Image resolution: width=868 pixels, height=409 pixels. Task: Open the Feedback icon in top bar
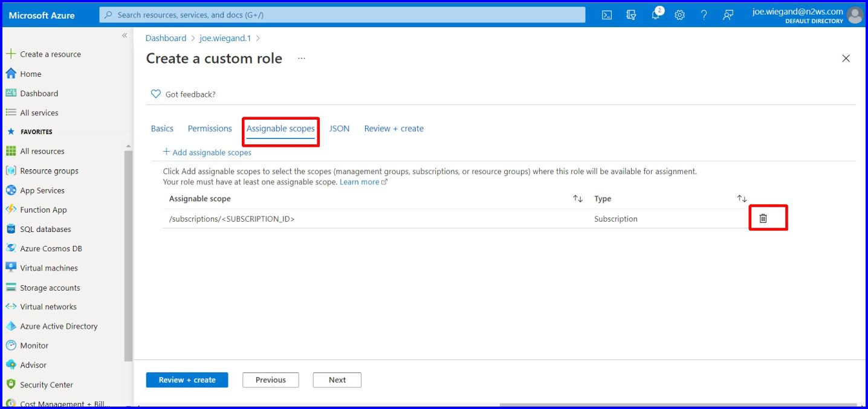[728, 15]
